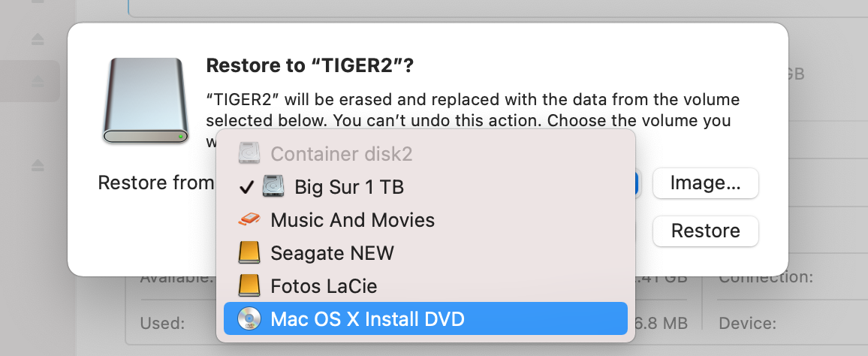This screenshot has width=868, height=356.
Task: Click the yellow drive icon beside Fotos LaCie
Action: click(x=249, y=285)
